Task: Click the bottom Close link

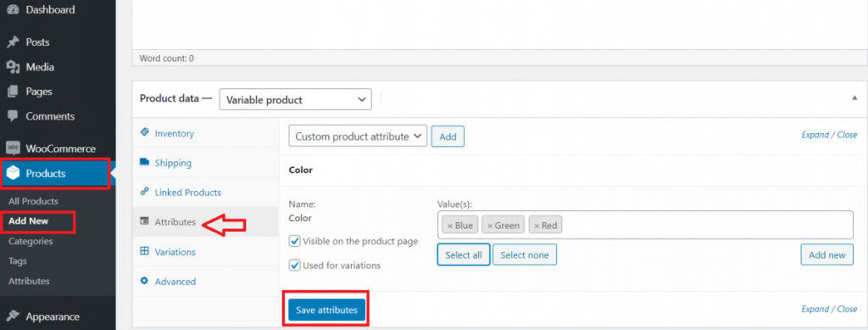Action: [x=847, y=309]
